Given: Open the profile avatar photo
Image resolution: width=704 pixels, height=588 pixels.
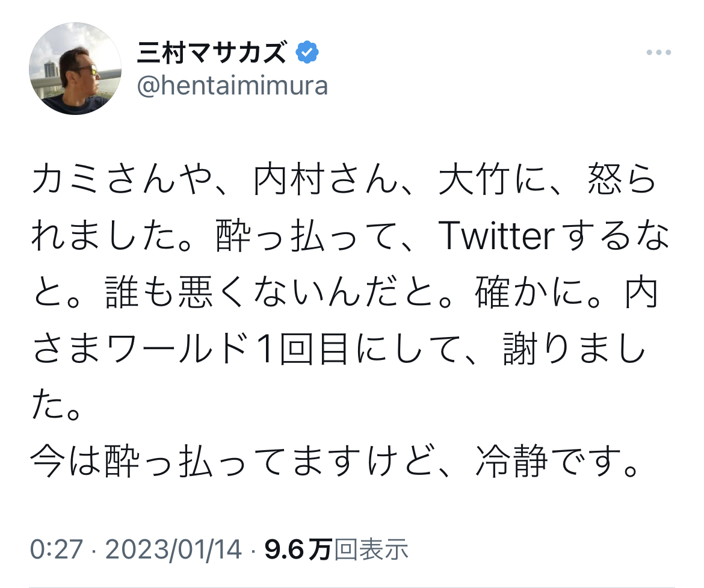Looking at the screenshot, I should click(76, 69).
